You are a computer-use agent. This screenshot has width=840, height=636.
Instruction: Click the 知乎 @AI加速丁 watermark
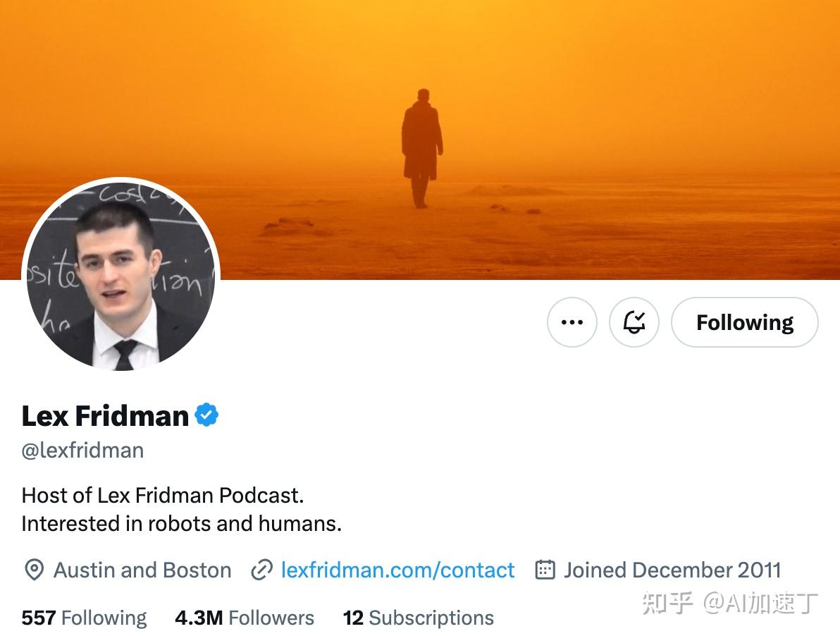(x=729, y=604)
